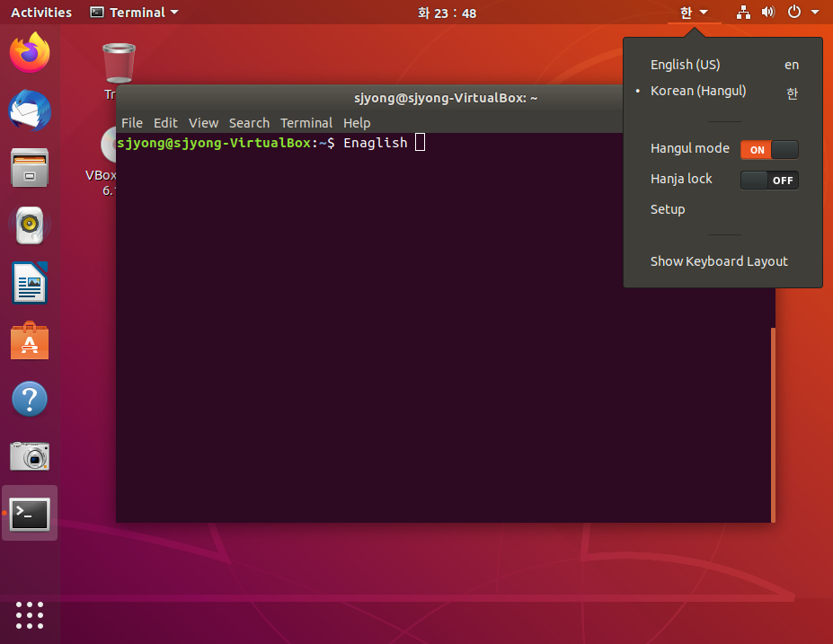The height and width of the screenshot is (644, 833).
Task: Open the system menu dropdown arrow
Action: (815, 12)
